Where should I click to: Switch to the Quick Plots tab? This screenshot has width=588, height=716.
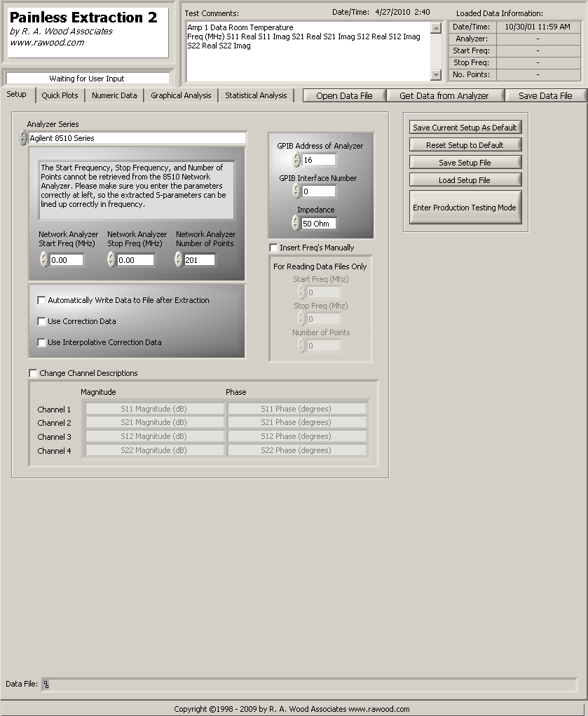pyautogui.click(x=60, y=95)
